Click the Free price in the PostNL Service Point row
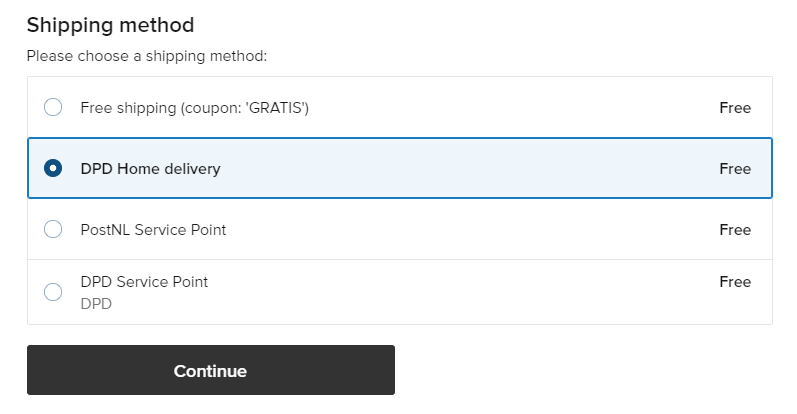The height and width of the screenshot is (414, 797). point(735,230)
